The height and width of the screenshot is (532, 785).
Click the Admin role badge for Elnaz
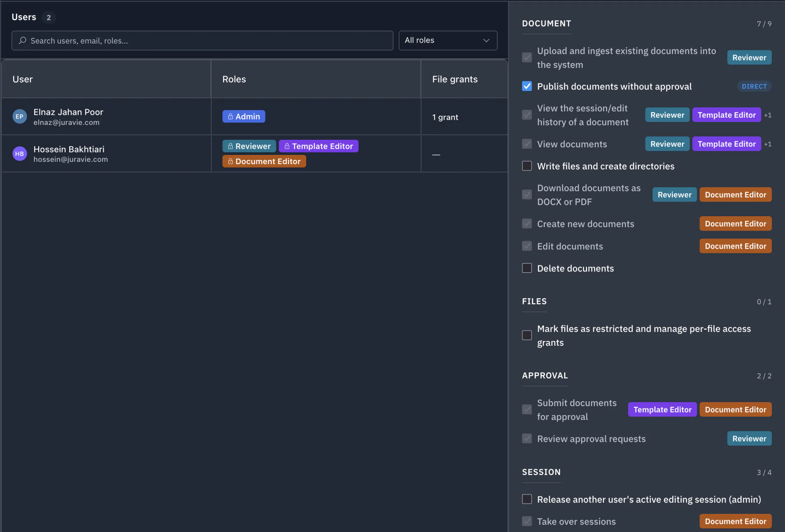(244, 116)
